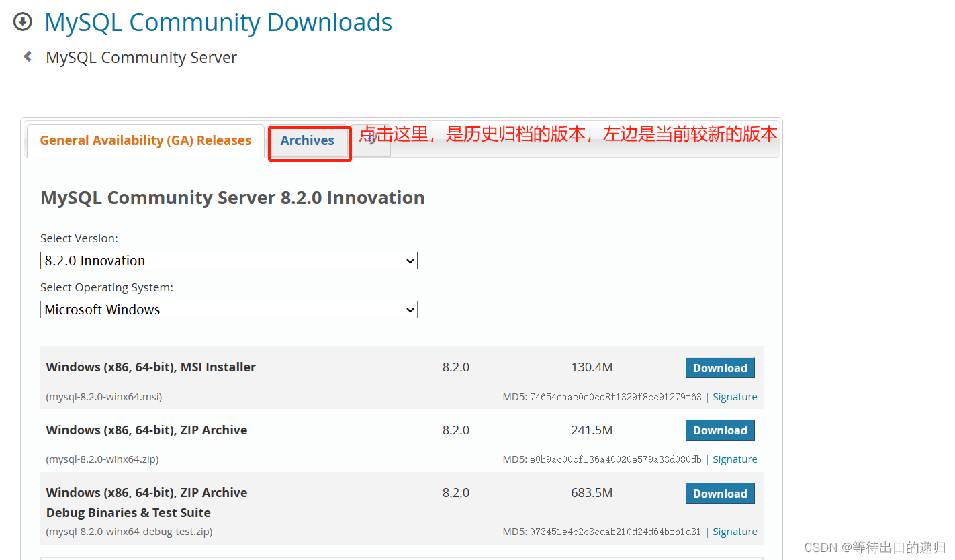Image resolution: width=955 pixels, height=560 pixels.
Task: Go back to MySQL Community Server
Action: 141,58
